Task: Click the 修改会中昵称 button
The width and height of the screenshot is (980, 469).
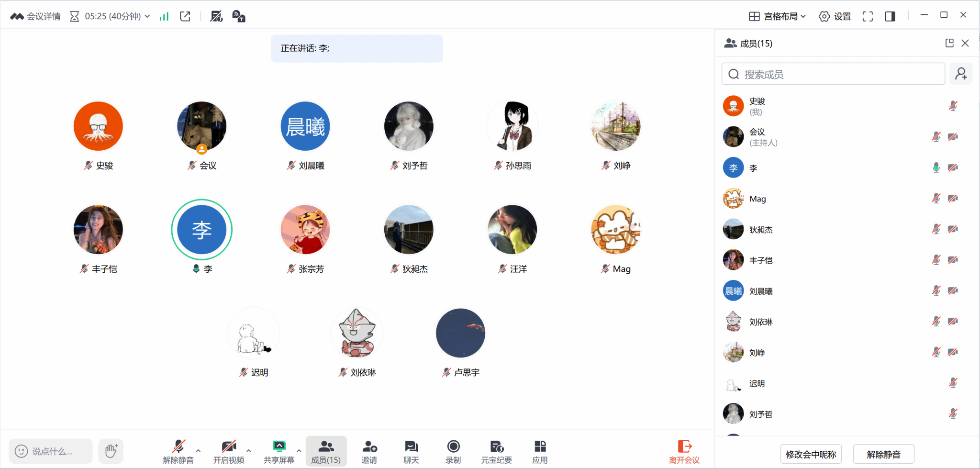Action: click(x=811, y=454)
